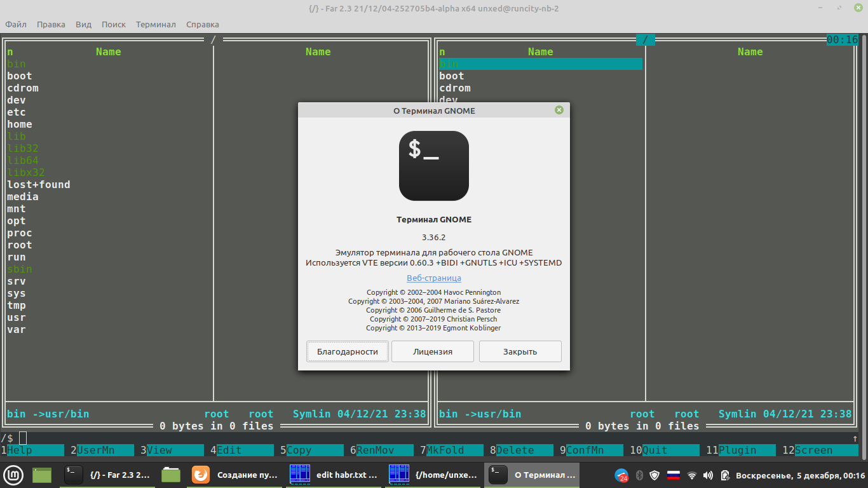Image resolution: width=868 pixels, height=488 pixels.
Task: Select tmp in the left panel
Action: click(x=17, y=305)
